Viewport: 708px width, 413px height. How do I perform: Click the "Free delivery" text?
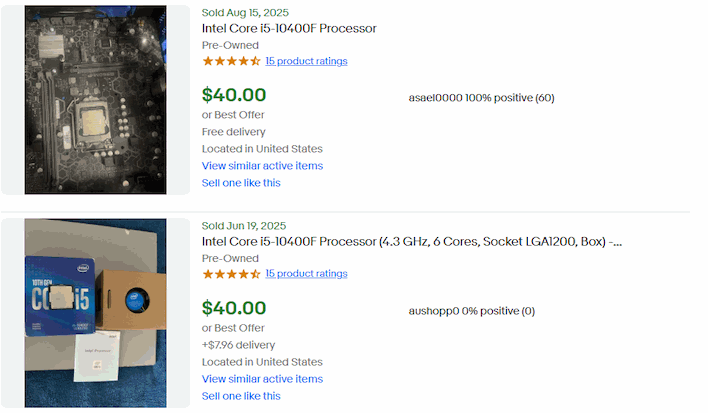[234, 132]
